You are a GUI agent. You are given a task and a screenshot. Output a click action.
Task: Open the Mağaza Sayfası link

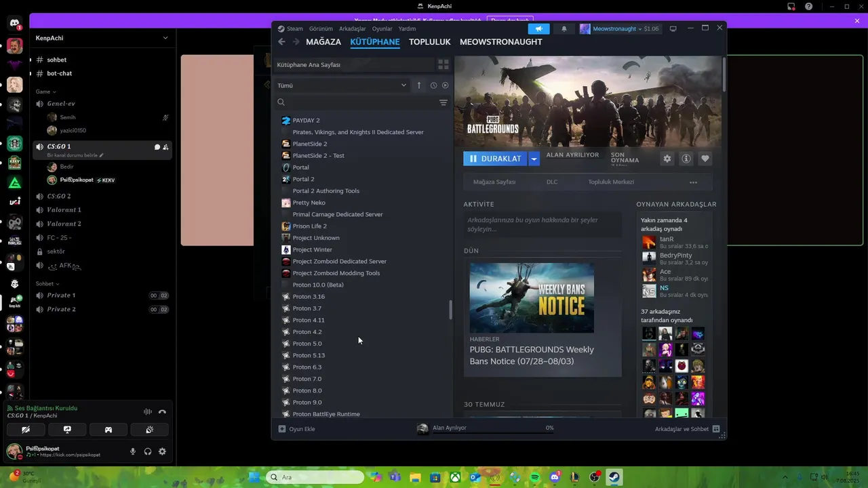pos(494,182)
